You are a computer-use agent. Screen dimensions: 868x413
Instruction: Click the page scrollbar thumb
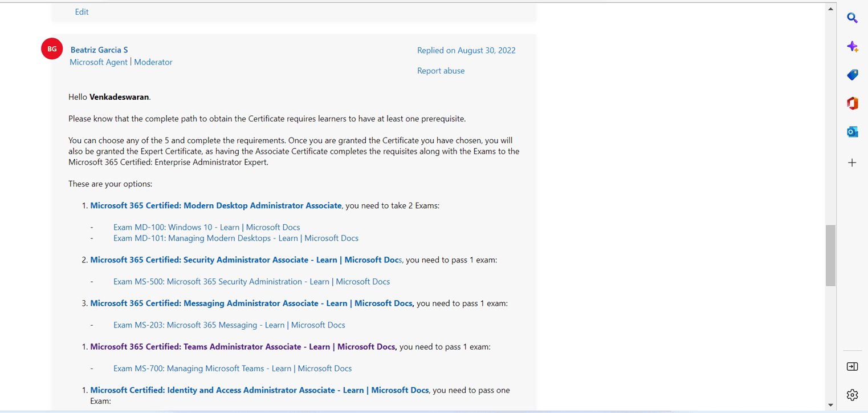pos(830,256)
